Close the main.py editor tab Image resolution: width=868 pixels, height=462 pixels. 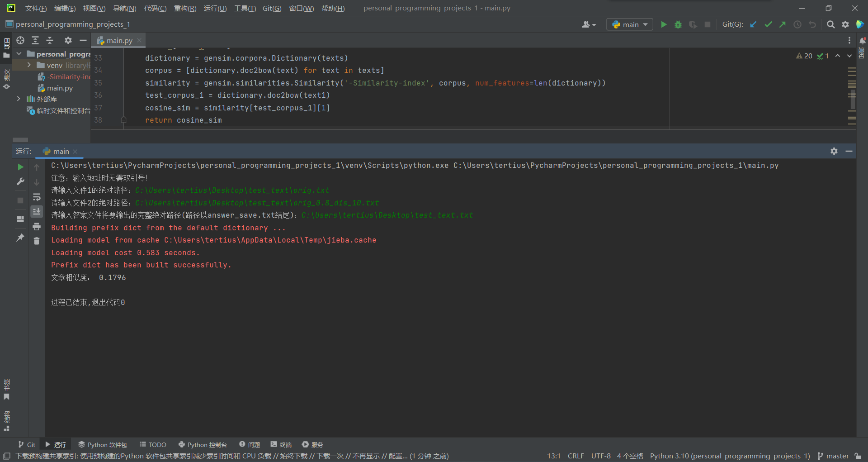point(140,40)
